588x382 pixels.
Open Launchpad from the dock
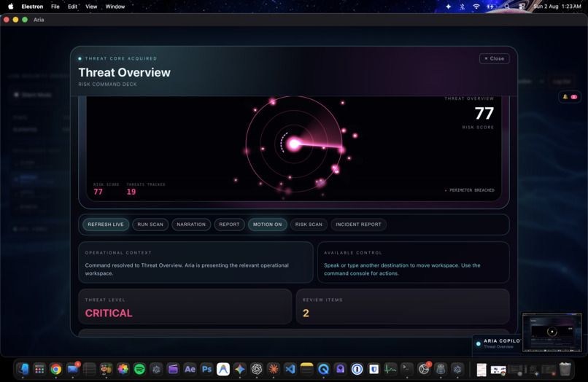[39, 370]
